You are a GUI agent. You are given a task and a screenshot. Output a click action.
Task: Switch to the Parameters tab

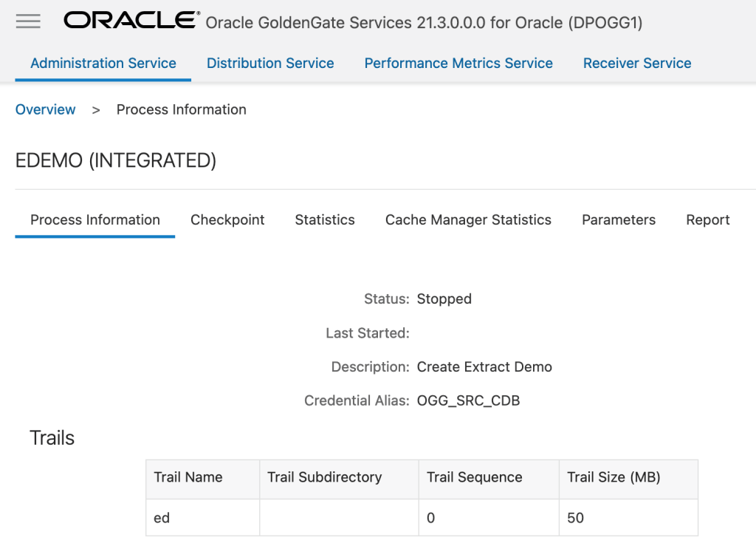point(619,220)
